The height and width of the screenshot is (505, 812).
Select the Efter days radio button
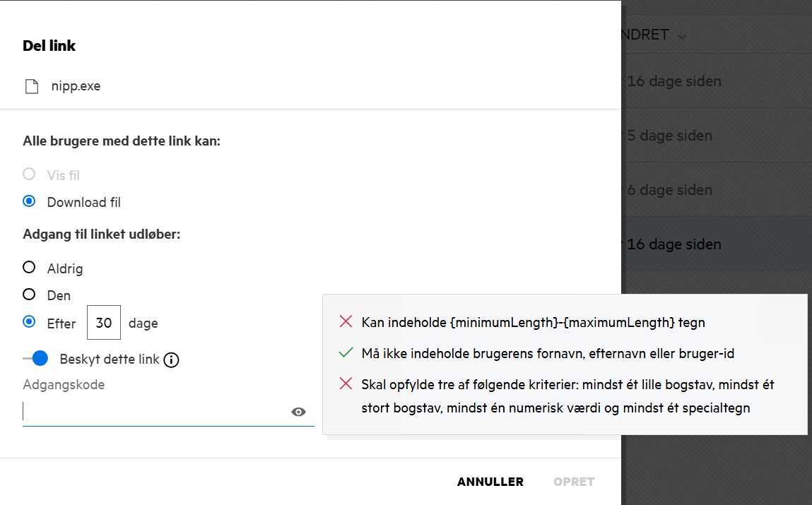click(29, 322)
